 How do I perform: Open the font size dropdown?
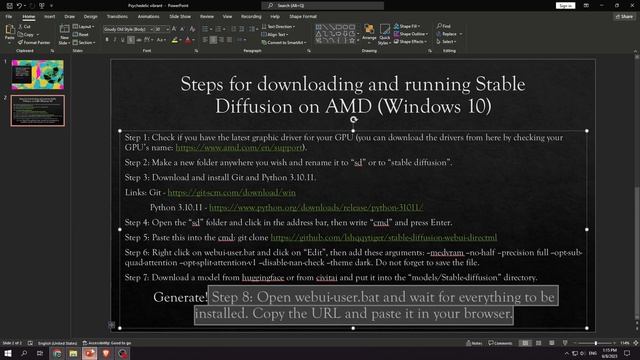tap(168, 29)
